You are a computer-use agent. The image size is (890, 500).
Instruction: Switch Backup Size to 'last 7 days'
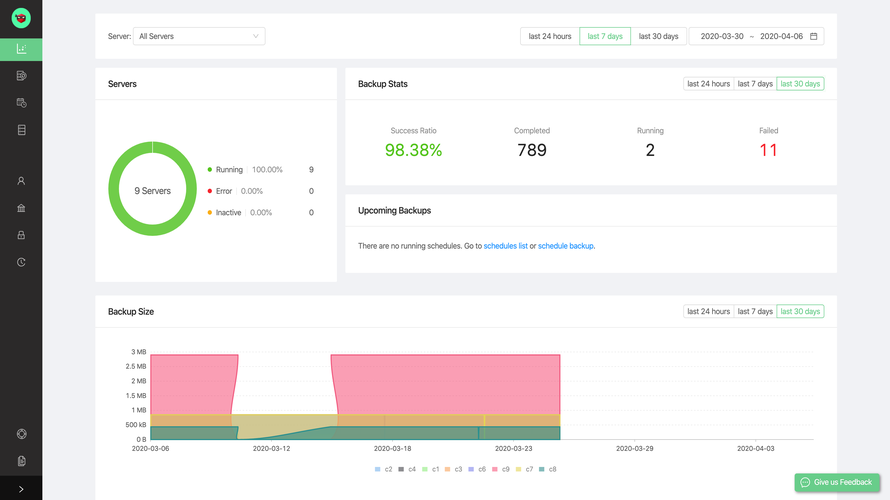pos(755,311)
